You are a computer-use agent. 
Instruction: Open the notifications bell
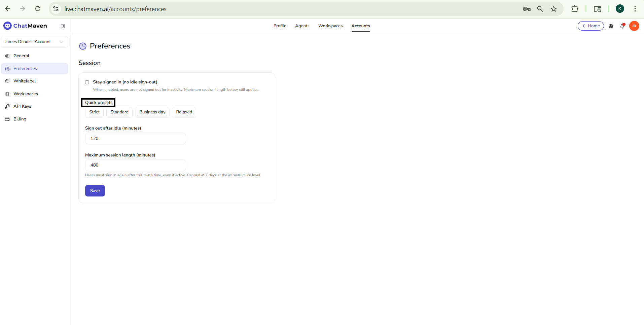622,26
